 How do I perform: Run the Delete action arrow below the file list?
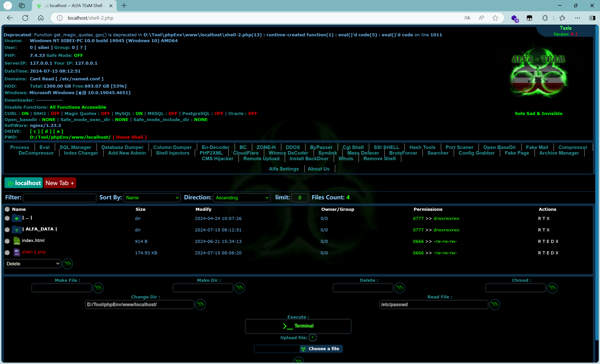point(67,264)
